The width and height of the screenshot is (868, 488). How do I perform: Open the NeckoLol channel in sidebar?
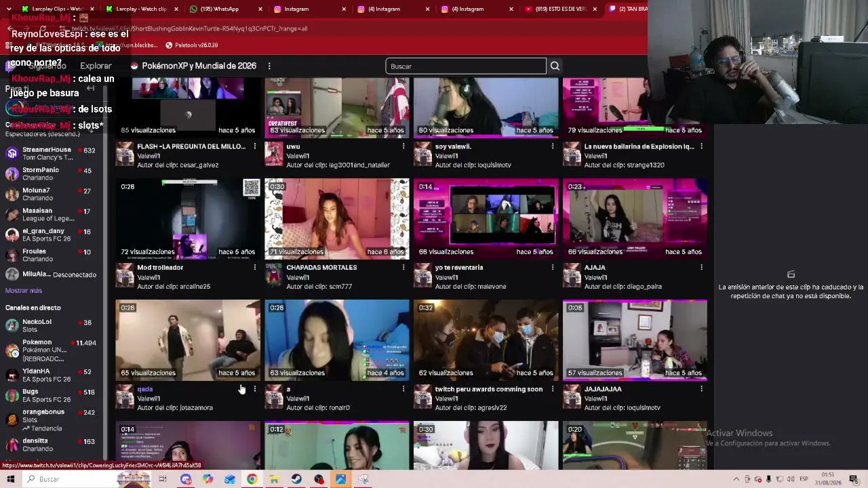[51, 325]
